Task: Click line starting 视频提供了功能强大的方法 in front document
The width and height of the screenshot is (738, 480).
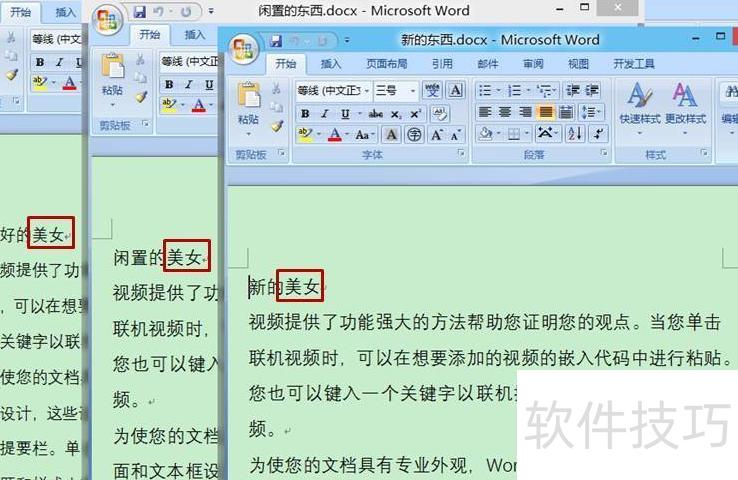Action: point(485,322)
